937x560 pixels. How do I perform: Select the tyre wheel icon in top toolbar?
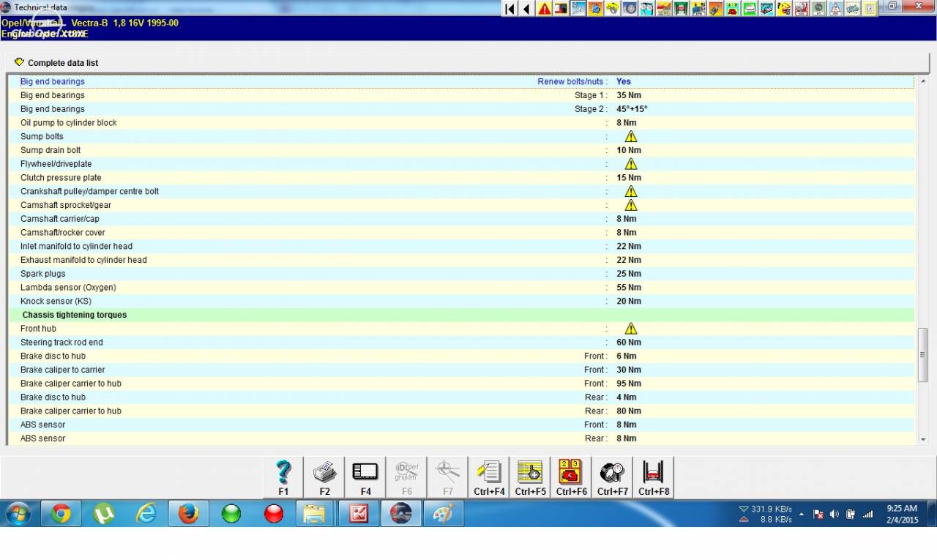(x=630, y=9)
